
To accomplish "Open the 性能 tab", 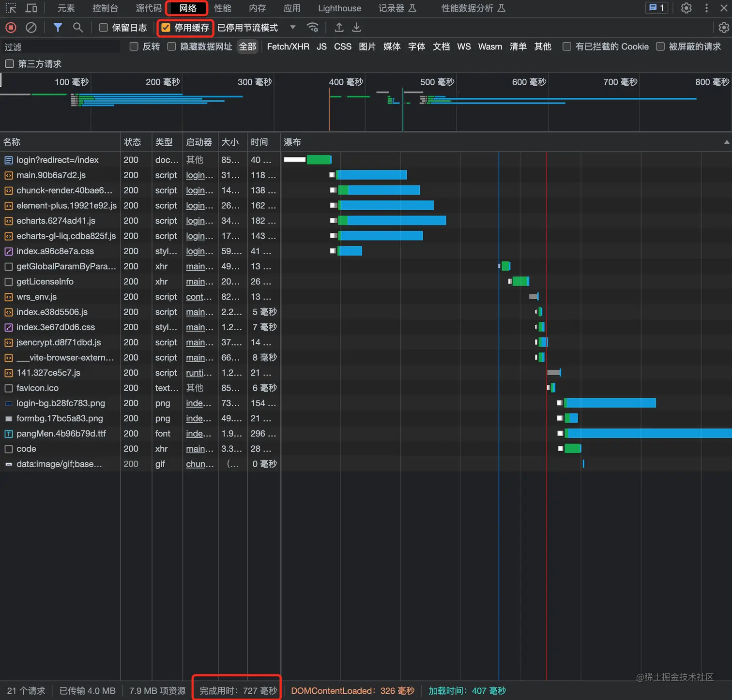I will 223,8.
